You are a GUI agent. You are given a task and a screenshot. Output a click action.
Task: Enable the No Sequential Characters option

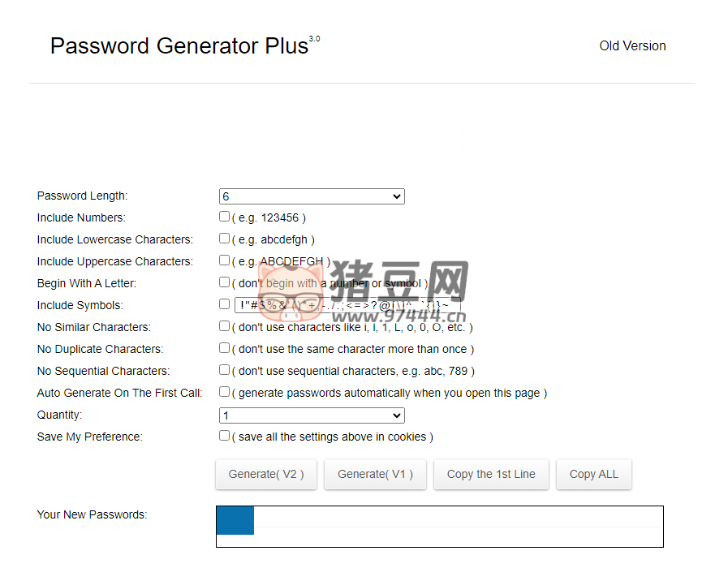224,369
